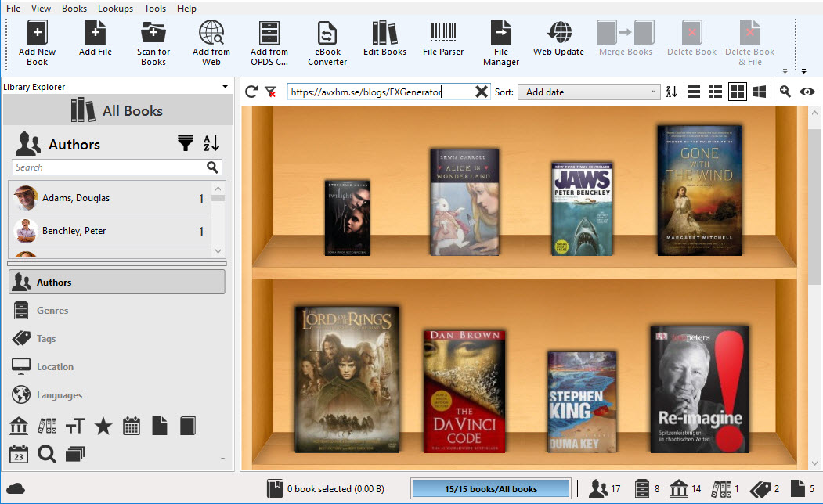Image resolution: width=823 pixels, height=504 pixels.
Task: Switch to detailed list view
Action: point(716,92)
